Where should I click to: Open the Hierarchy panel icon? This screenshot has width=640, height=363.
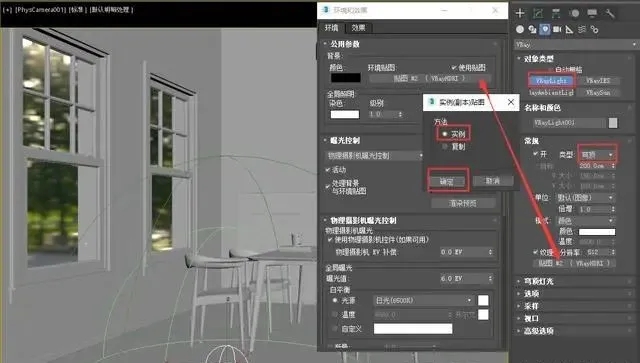556,13
